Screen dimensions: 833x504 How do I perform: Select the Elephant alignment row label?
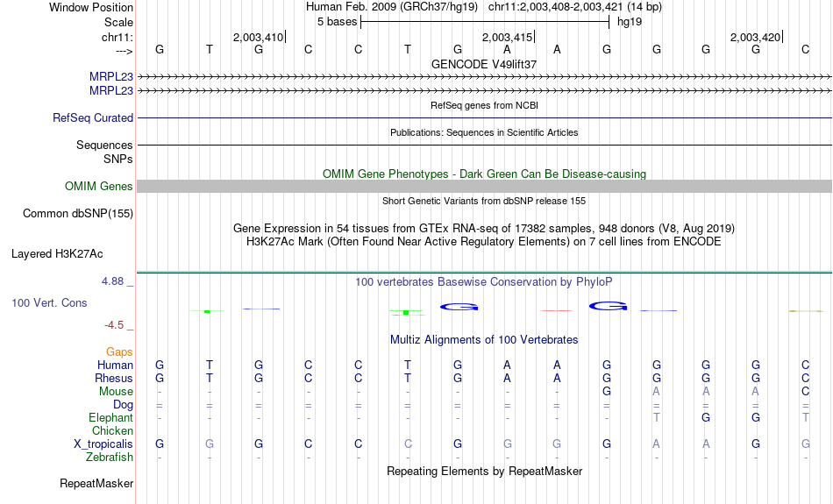(x=111, y=418)
